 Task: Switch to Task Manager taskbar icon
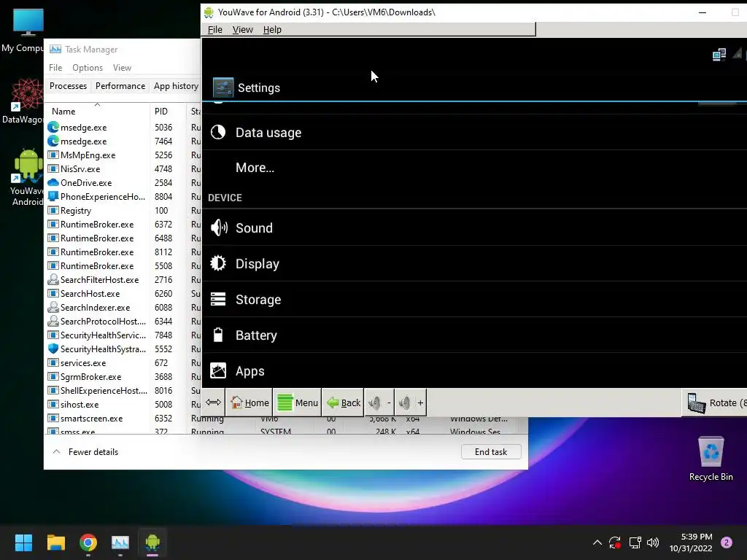tap(120, 542)
